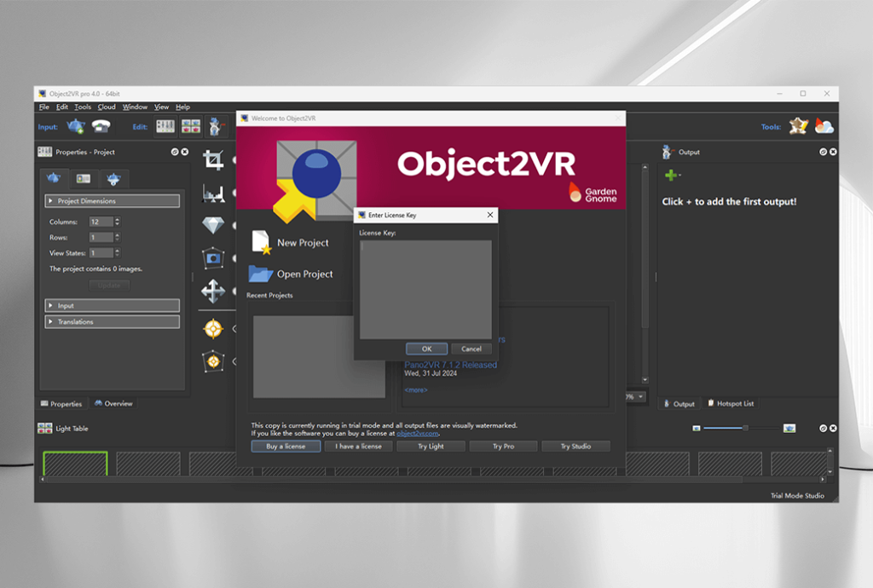Expand the Project Dimensions section
873x588 pixels.
pyautogui.click(x=113, y=201)
